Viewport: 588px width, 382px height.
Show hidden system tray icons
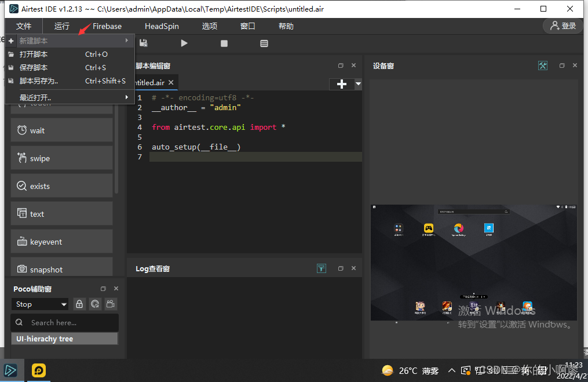pos(451,371)
